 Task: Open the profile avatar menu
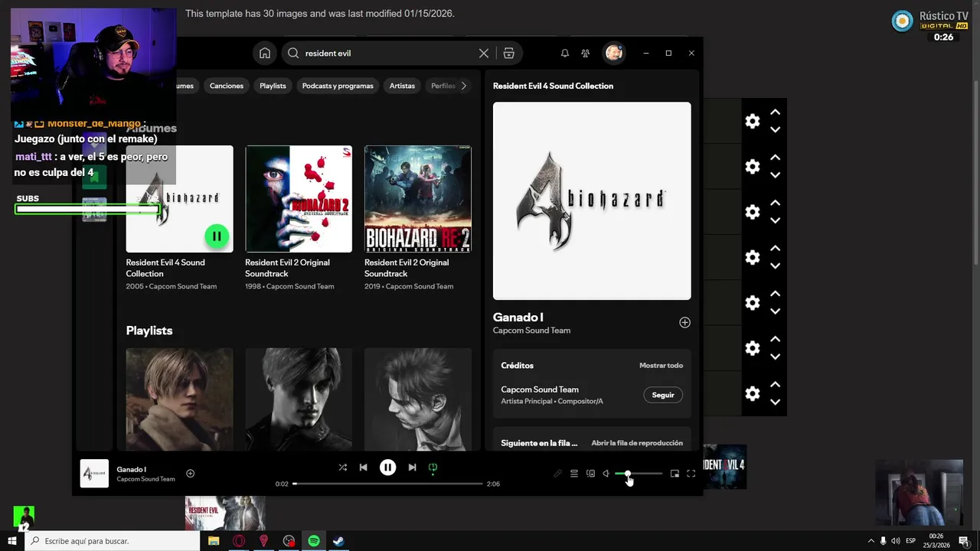[613, 53]
